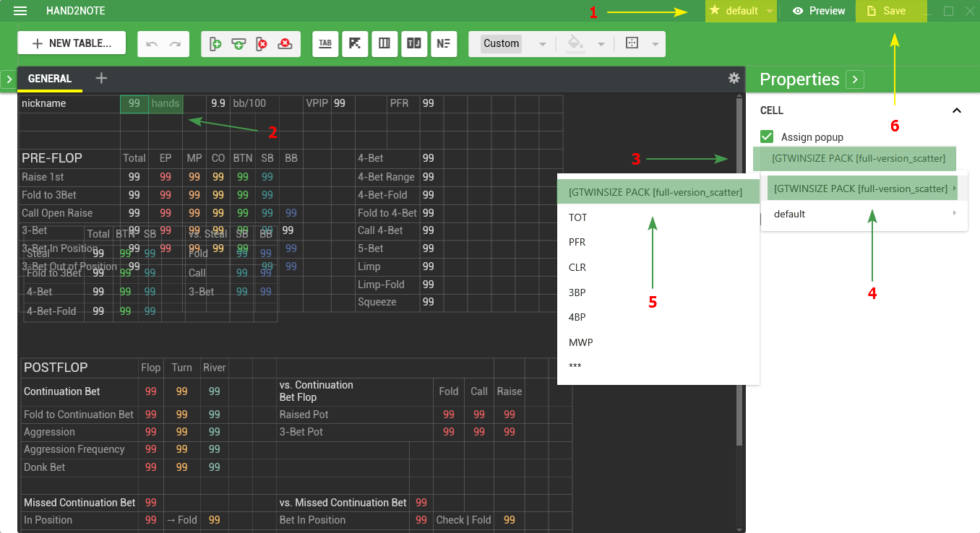Click the redo arrow icon
The height and width of the screenshot is (533, 980).
click(175, 44)
